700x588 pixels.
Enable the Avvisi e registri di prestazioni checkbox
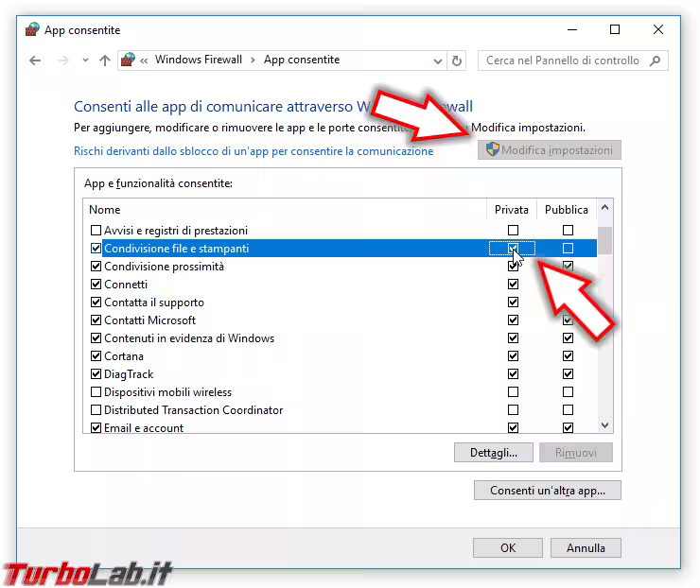coord(96,231)
